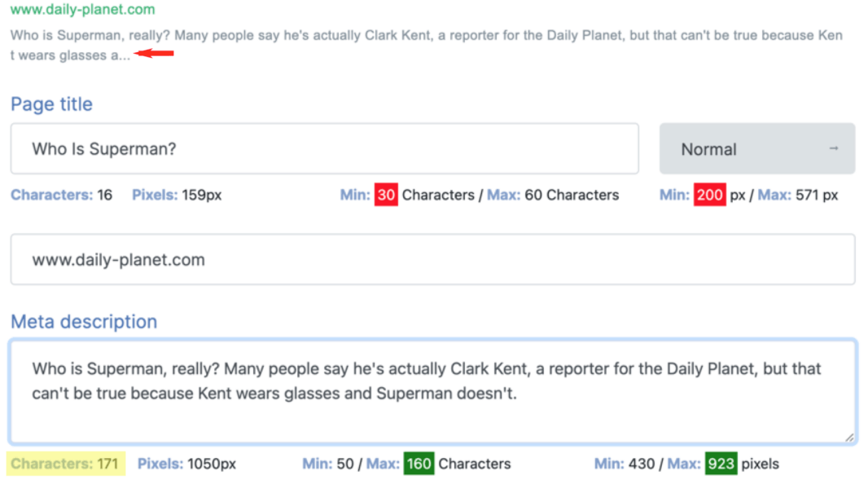Screen dimensions: 868x489
Task: Click the highlighted Characters: 171 counter
Action: tap(65, 464)
